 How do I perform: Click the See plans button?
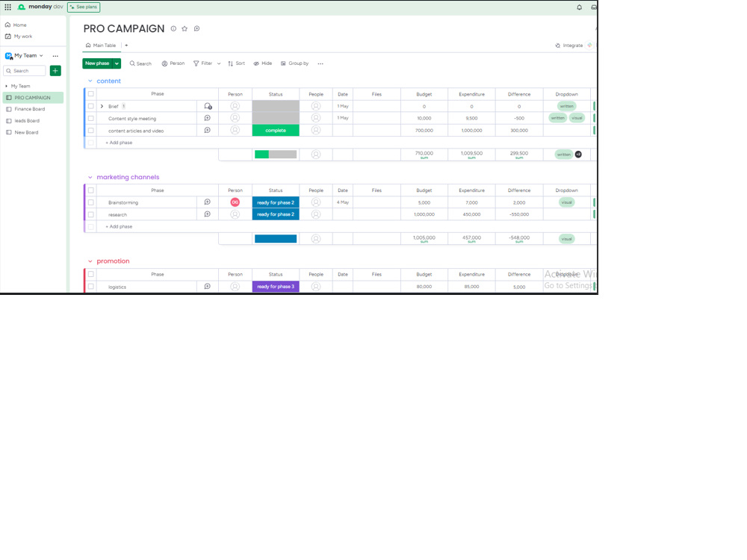83,7
